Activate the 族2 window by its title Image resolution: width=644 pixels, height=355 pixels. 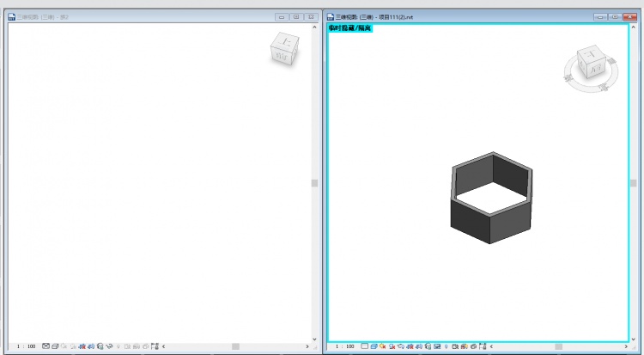[43, 17]
